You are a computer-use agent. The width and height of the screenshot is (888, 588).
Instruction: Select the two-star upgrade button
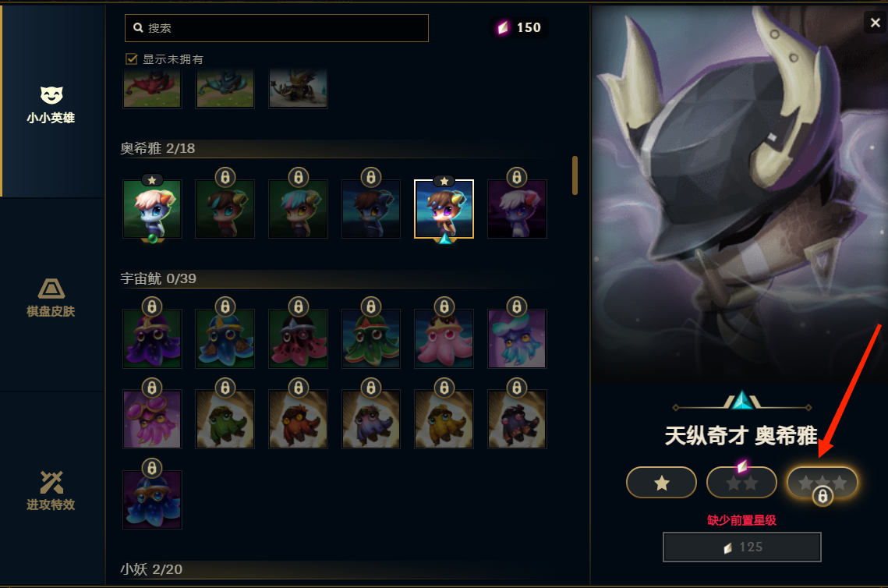(742, 483)
